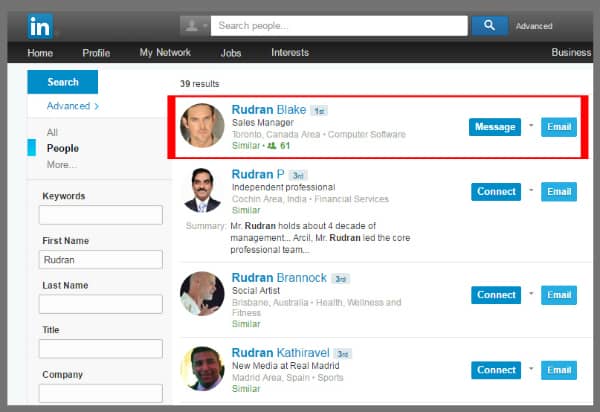
Task: Message Rudran Blake
Action: click(495, 127)
